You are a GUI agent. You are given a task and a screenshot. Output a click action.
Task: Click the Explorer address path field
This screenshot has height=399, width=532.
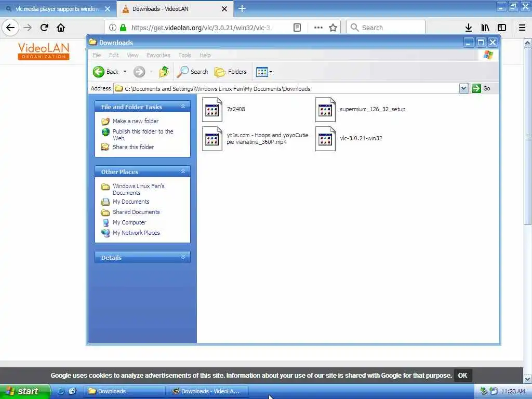287,88
